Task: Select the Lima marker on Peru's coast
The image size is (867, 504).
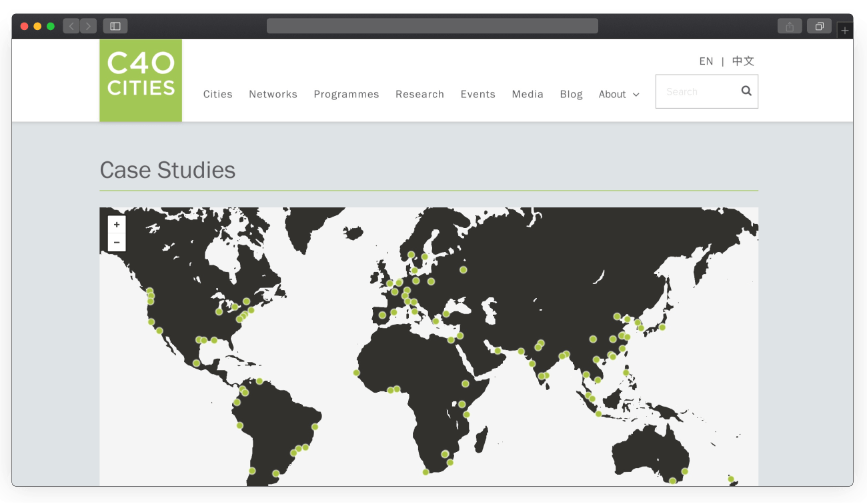Action: point(240,425)
